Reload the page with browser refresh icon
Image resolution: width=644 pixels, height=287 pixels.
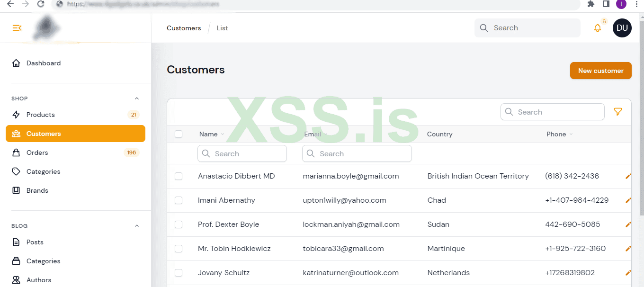41,4
